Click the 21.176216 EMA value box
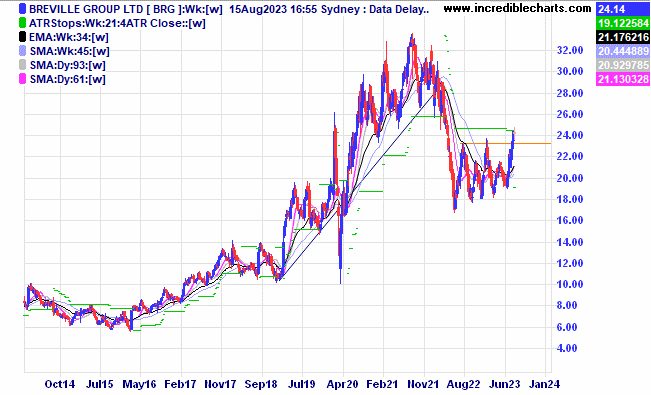Screen dimensions: 651x395 point(623,37)
